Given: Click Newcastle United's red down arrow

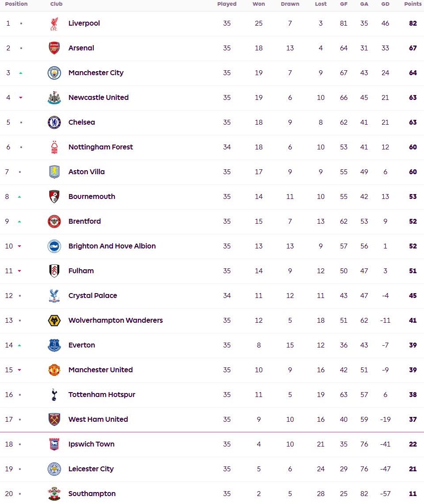Looking at the screenshot, I should pyautogui.click(x=21, y=98).
